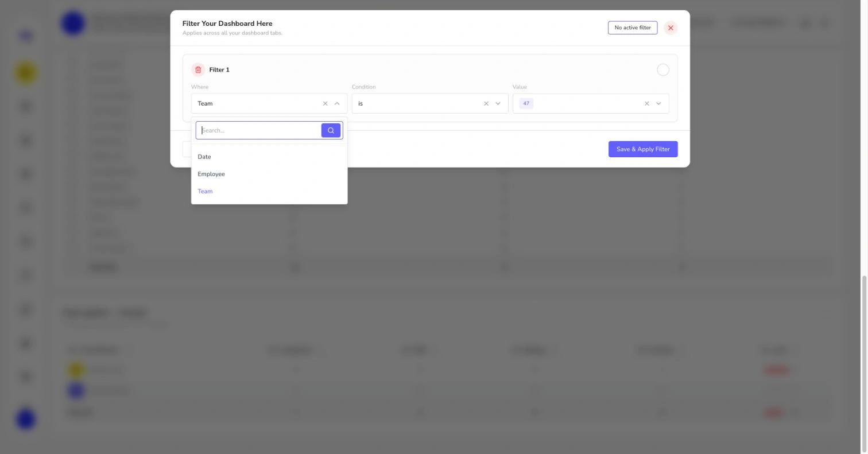Close the filter dialog with the red X
The image size is (868, 454).
tap(671, 28)
